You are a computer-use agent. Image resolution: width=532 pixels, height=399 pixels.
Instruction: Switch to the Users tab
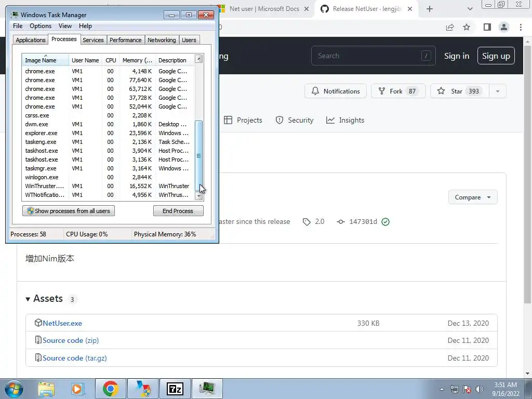click(x=189, y=40)
